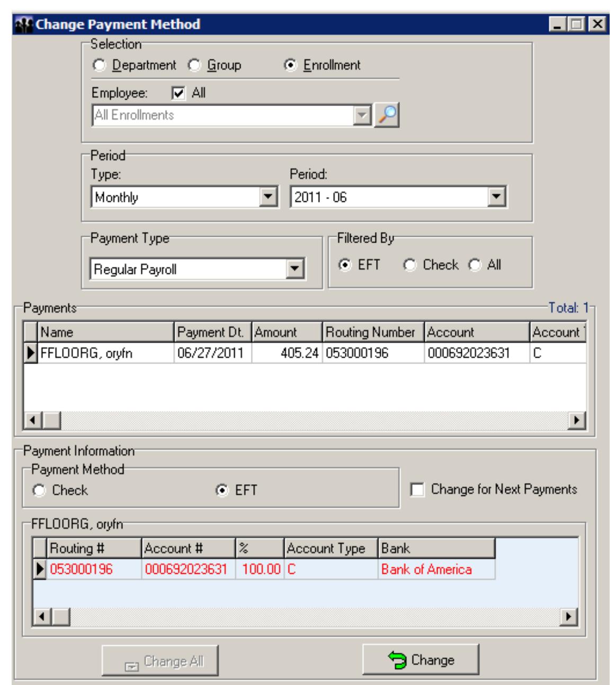The image size is (616, 685).
Task: Set Payment Method to Check
Action: point(39,491)
